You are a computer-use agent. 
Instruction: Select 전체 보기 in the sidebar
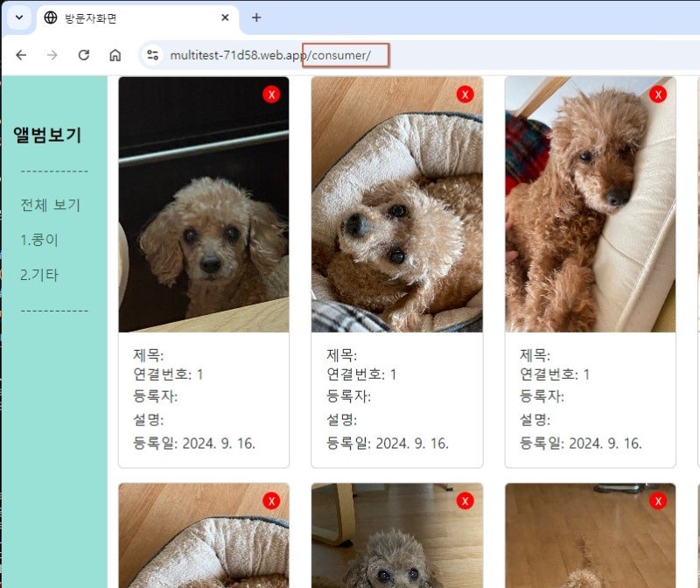pyautogui.click(x=51, y=205)
